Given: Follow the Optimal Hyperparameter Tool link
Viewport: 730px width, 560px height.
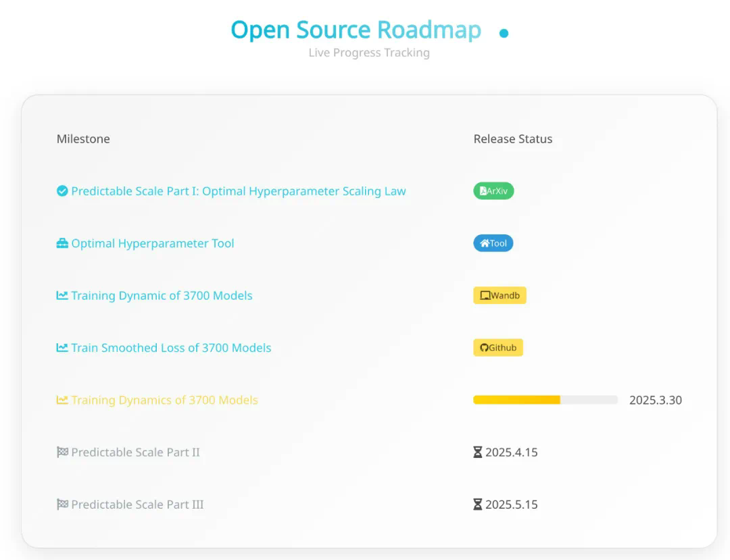Looking at the screenshot, I should point(152,243).
